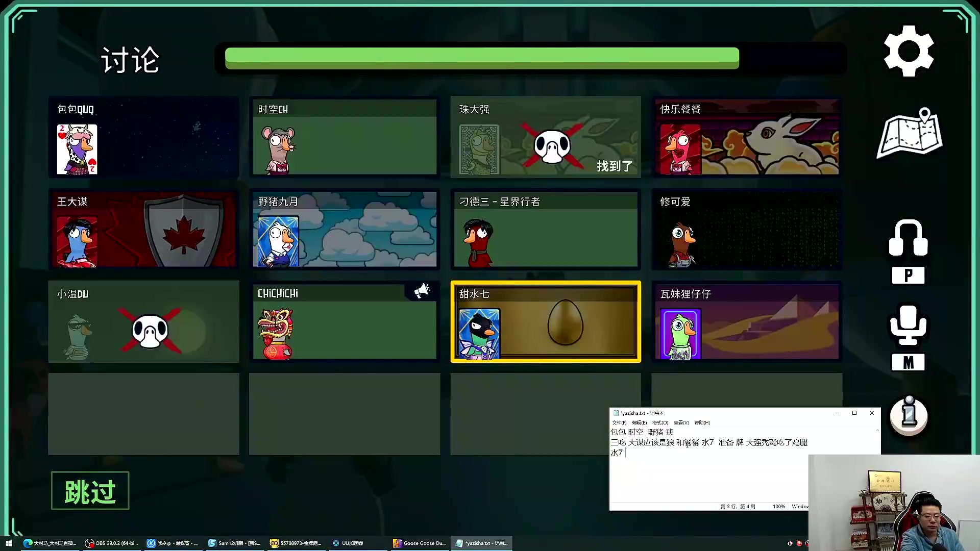The width and height of the screenshot is (980, 551).
Task: Select player card 王大谋
Action: click(143, 229)
